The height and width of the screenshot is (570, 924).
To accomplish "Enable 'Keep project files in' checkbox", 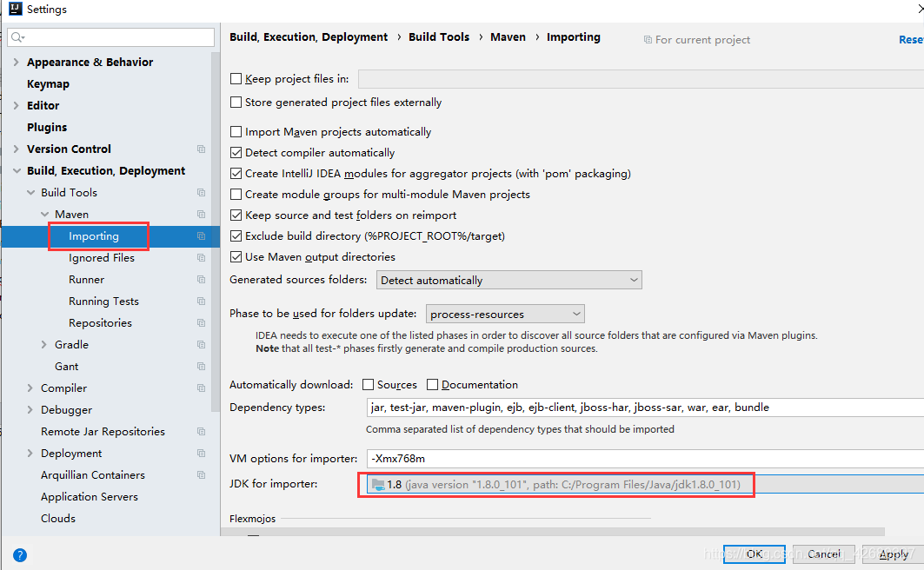I will [x=236, y=78].
